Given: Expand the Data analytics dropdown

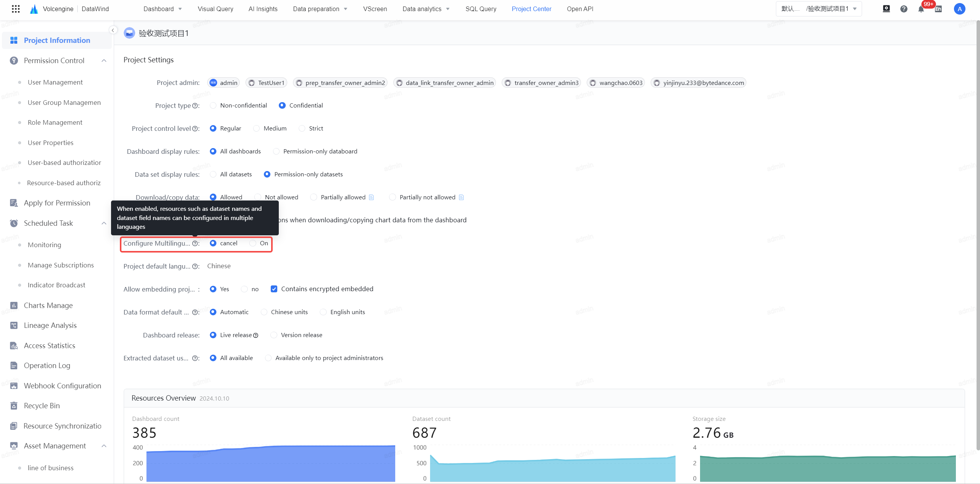Looking at the screenshot, I should click(x=448, y=9).
